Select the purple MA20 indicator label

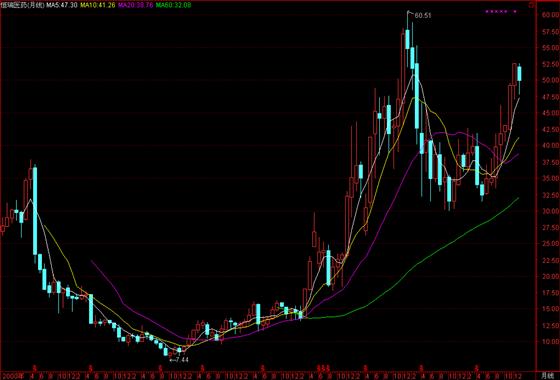click(x=135, y=5)
